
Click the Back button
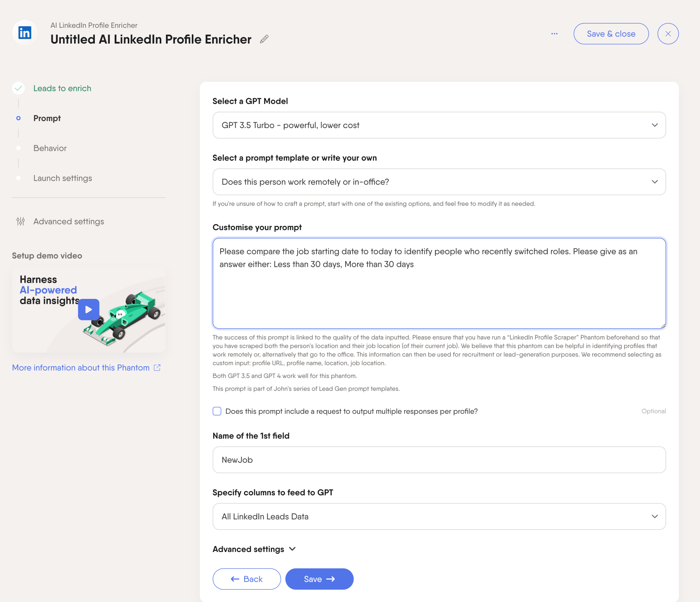[246, 579]
